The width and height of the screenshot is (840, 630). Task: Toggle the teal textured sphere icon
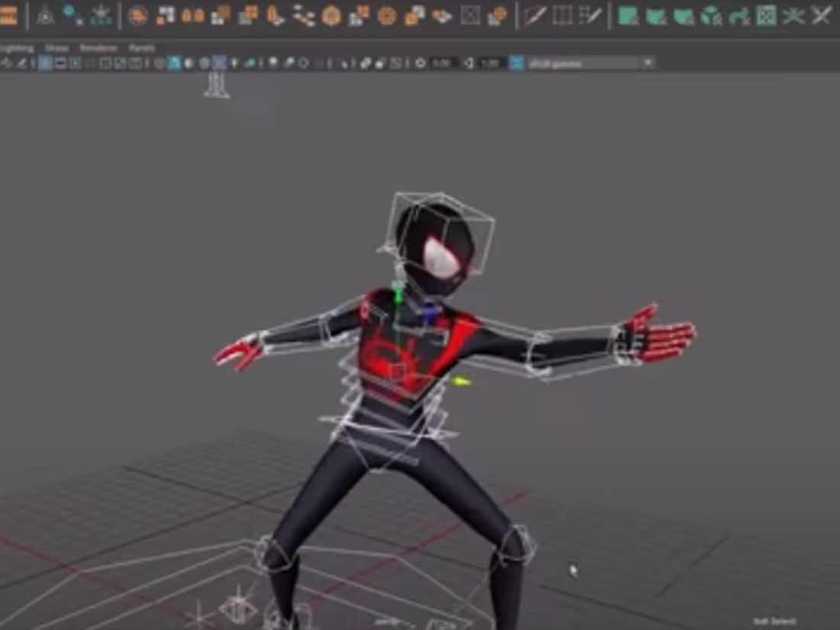(204, 63)
